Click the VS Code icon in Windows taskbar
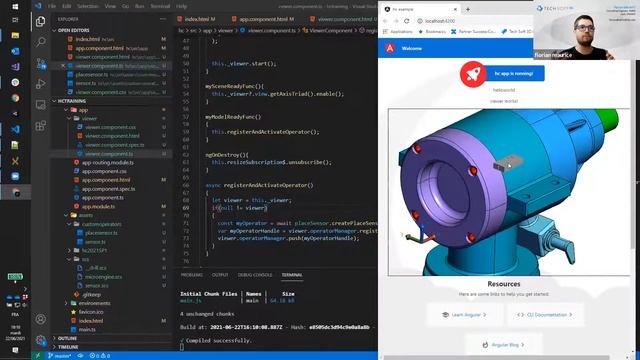This screenshot has width=640, height=360. [x=16, y=129]
